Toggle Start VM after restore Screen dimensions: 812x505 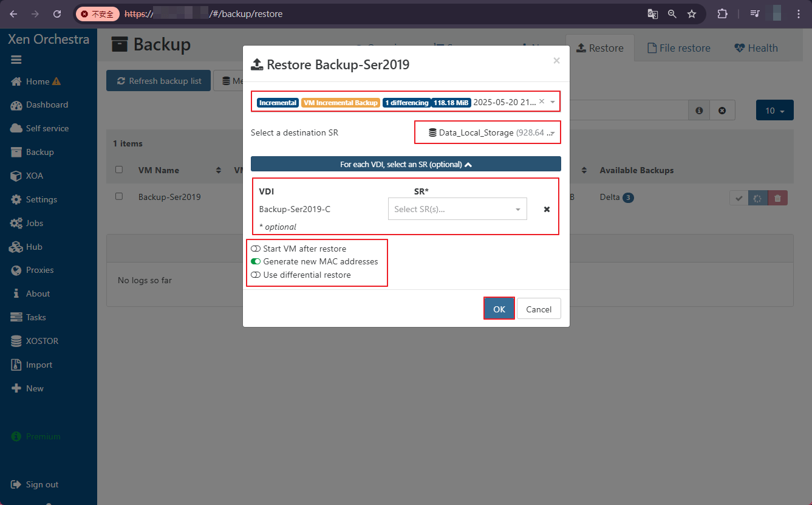256,249
